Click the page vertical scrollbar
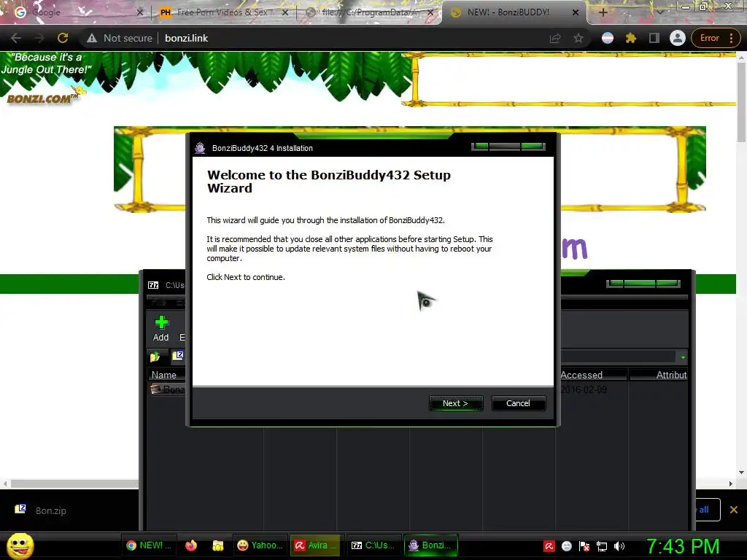Screen dimensions: 747x560 coord(741,101)
